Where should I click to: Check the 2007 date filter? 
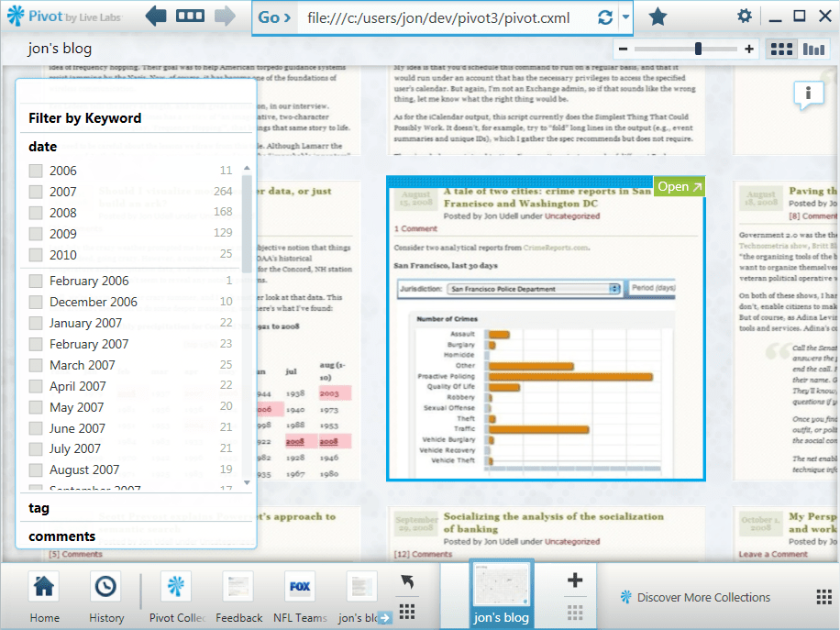[x=36, y=192]
